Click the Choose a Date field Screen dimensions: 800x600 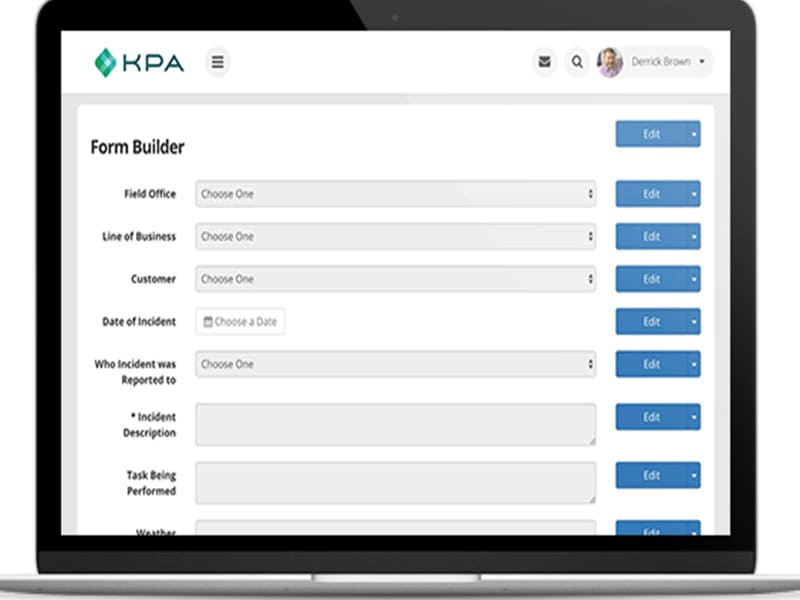click(240, 321)
